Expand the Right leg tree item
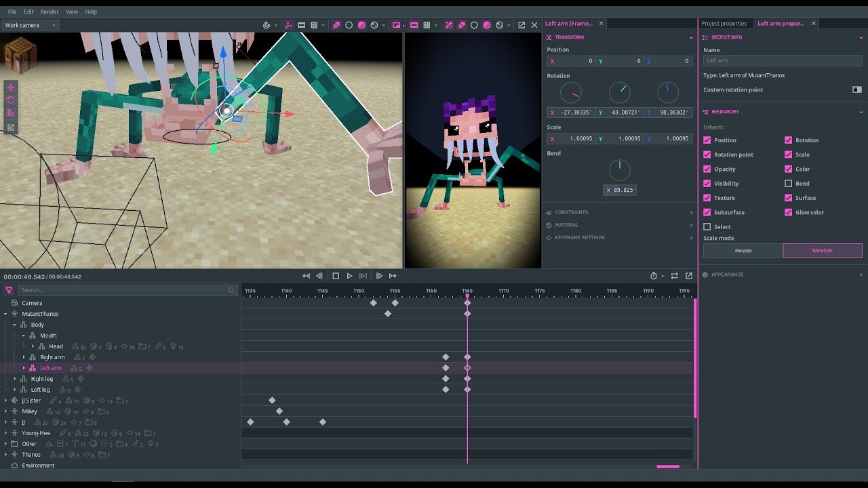This screenshot has width=868, height=488. click(x=15, y=379)
